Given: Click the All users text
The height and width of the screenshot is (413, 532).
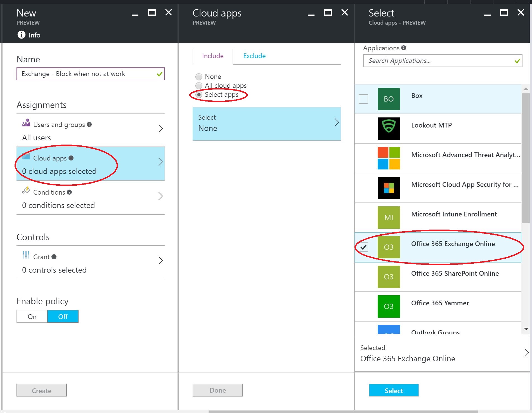Looking at the screenshot, I should [37, 138].
